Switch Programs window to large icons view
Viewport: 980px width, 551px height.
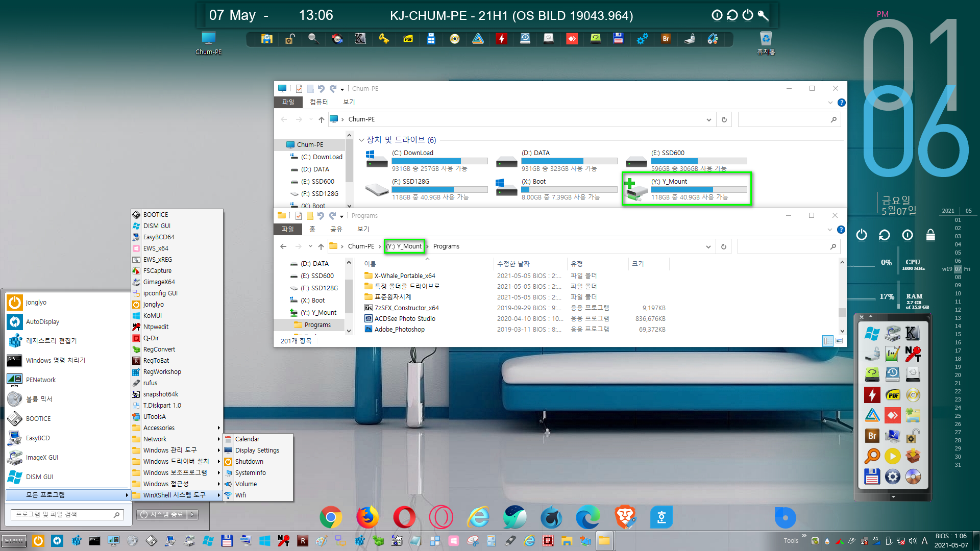(x=839, y=341)
